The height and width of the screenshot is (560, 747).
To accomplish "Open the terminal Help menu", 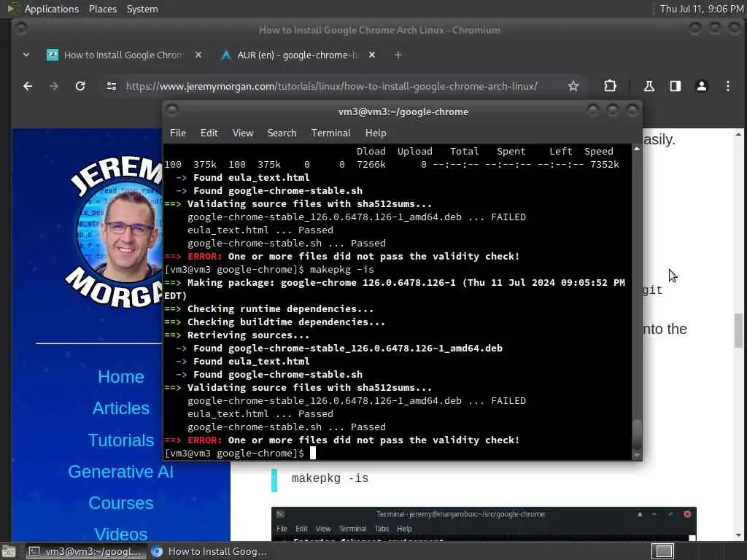I will [x=376, y=133].
